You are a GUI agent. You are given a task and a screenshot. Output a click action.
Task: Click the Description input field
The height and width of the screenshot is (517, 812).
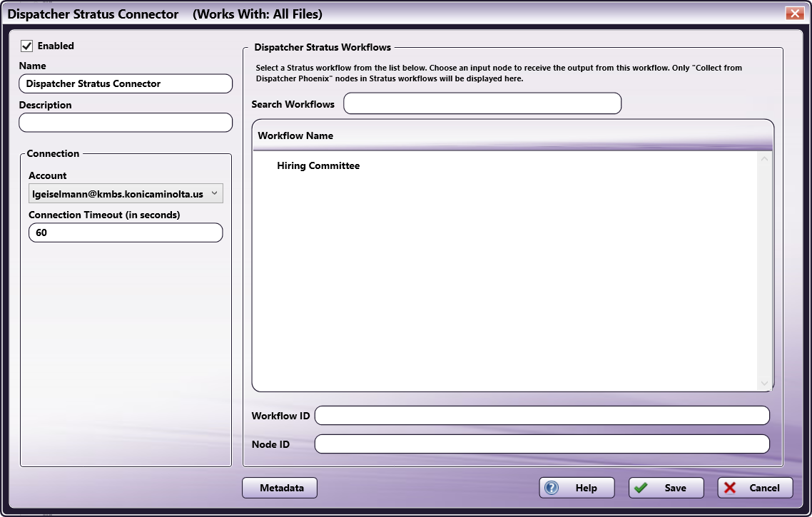[x=126, y=123]
